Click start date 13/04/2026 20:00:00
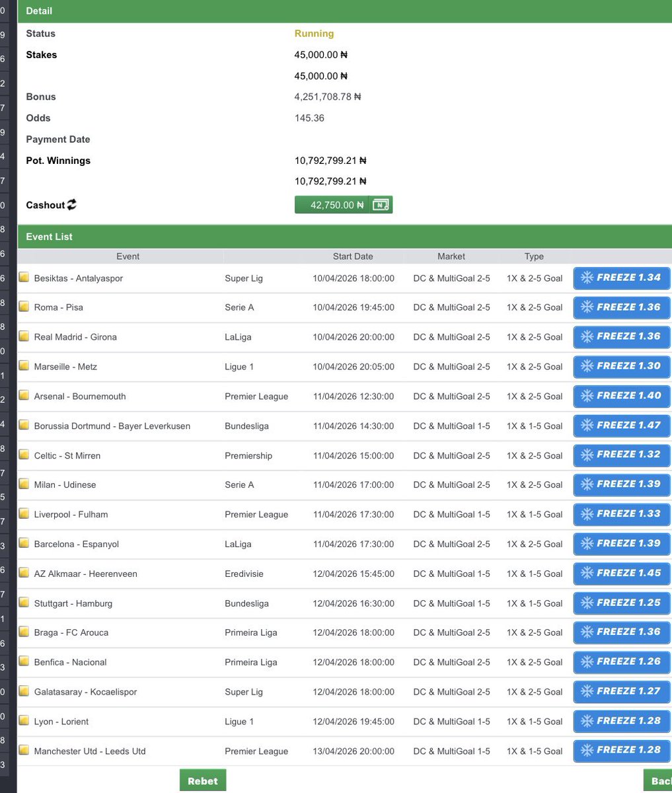The height and width of the screenshot is (793, 672). click(x=354, y=751)
